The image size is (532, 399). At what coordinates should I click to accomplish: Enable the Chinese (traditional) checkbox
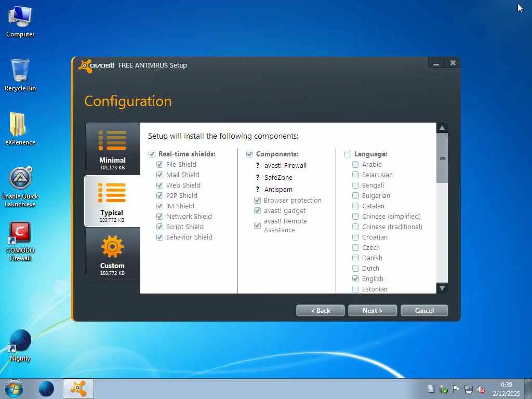[x=355, y=227]
